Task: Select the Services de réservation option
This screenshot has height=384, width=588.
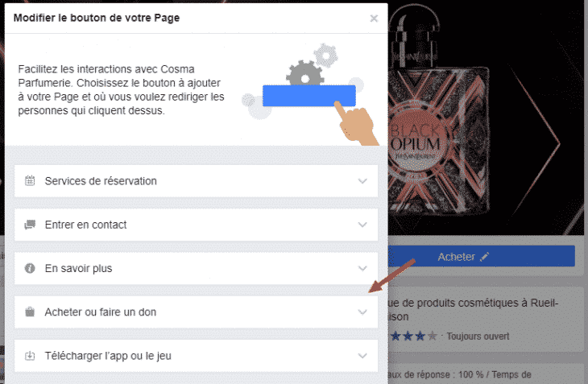Action: pos(196,181)
